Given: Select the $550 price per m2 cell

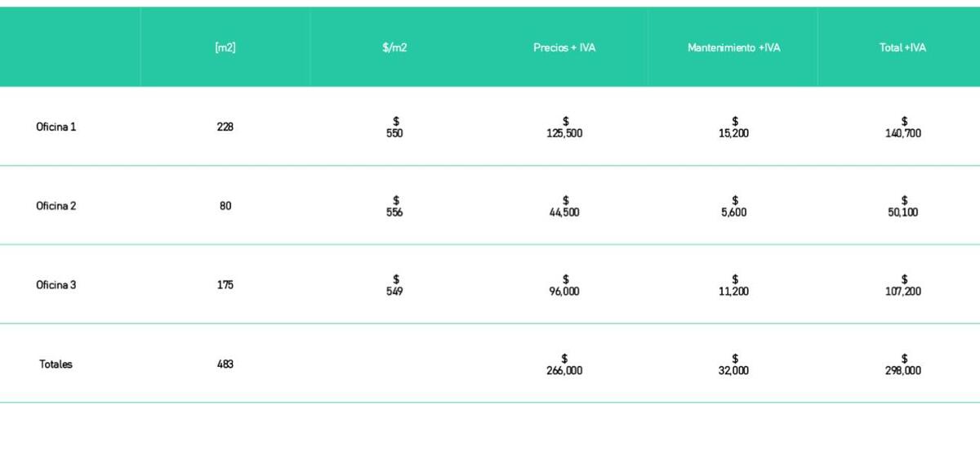Looking at the screenshot, I should click(394, 128).
